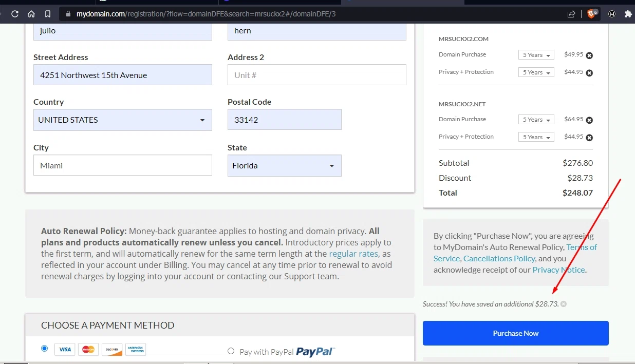This screenshot has height=364, width=635.
Task: Remove MRSUCKX2.NET Domain Purchase item
Action: [589, 120]
